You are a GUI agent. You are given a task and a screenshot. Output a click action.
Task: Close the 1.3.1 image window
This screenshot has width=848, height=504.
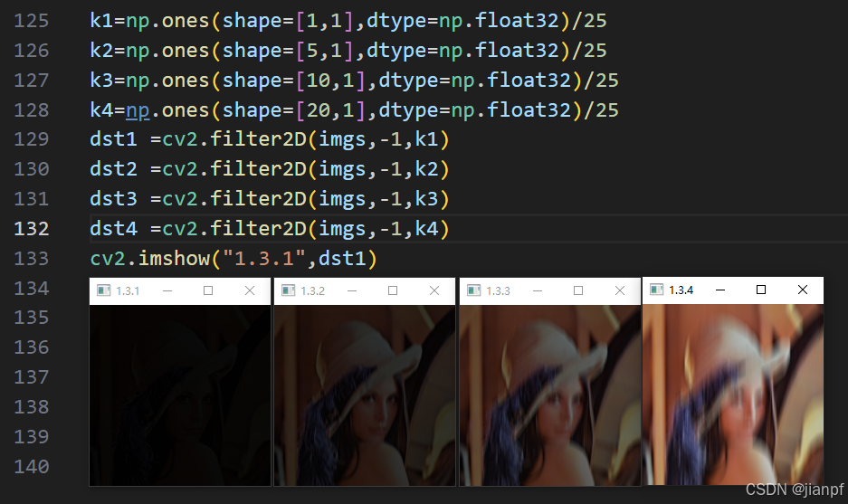coord(249,290)
